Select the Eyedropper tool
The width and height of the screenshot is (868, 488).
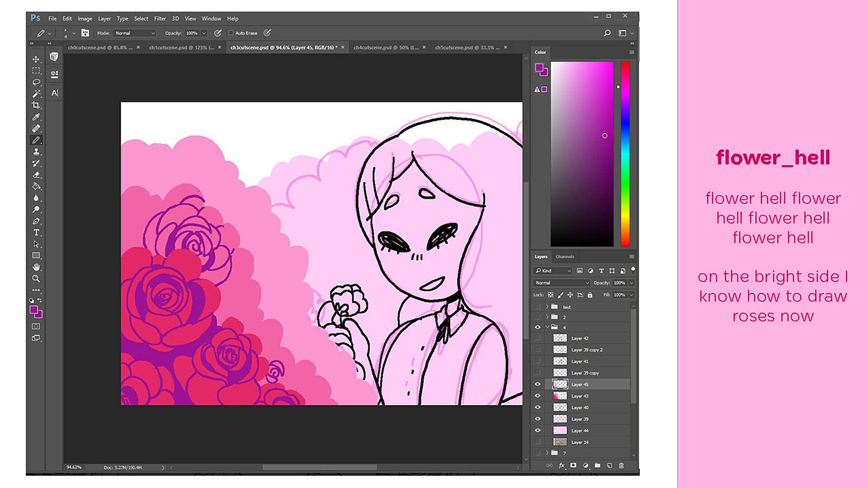tap(36, 117)
